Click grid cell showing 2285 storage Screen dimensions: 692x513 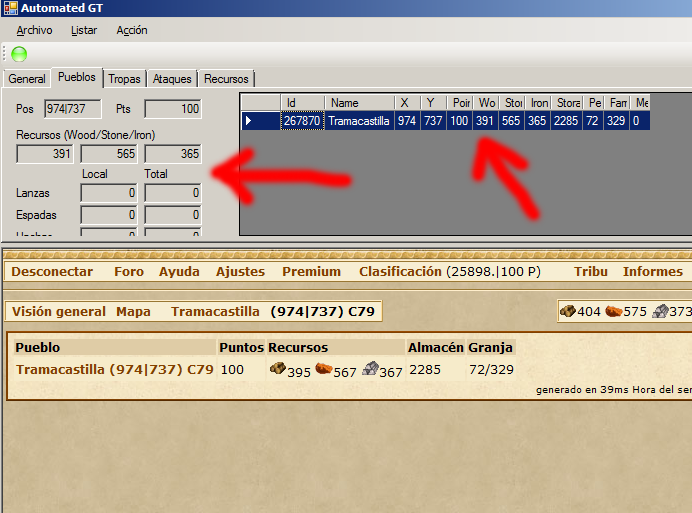tap(567, 121)
